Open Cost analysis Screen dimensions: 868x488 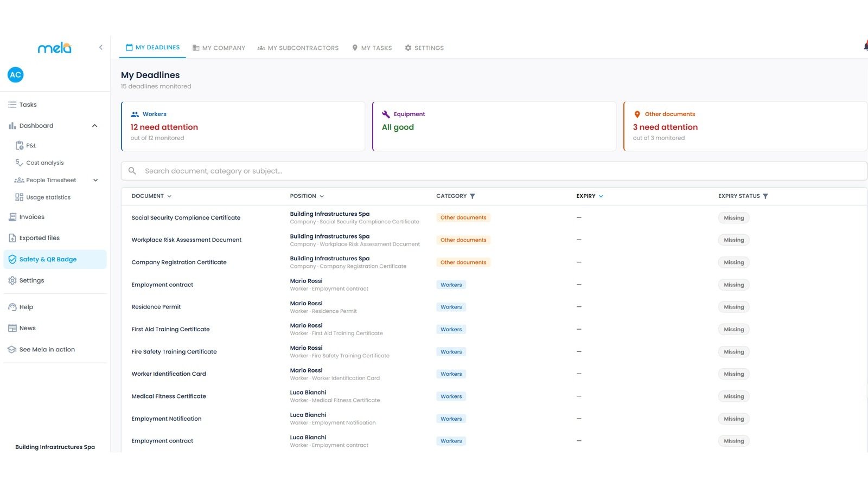(45, 163)
